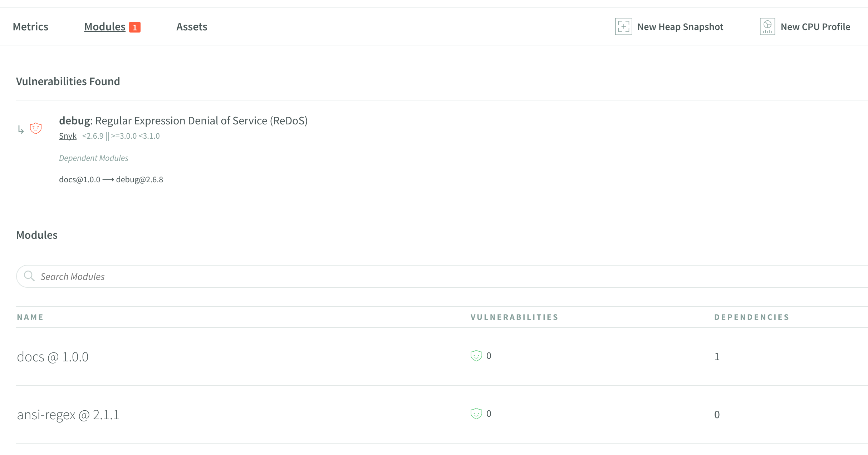Switch to the Assets tab
The height and width of the screenshot is (455, 868).
192,26
